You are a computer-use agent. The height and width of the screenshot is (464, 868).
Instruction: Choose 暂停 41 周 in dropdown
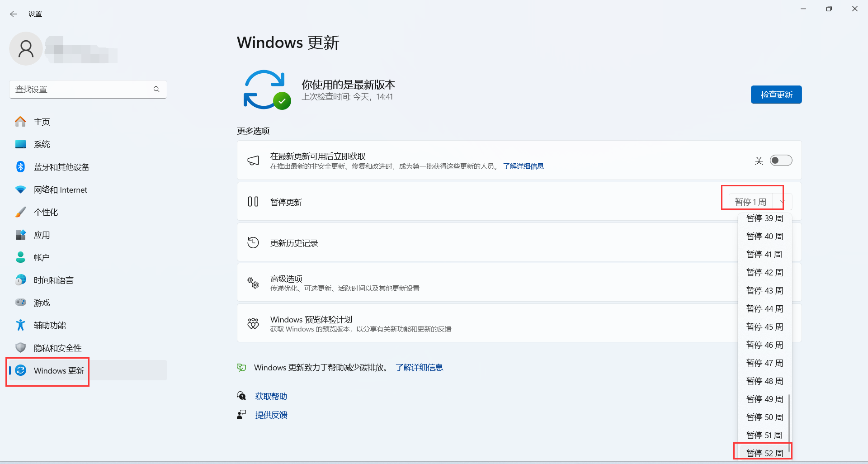coord(764,255)
